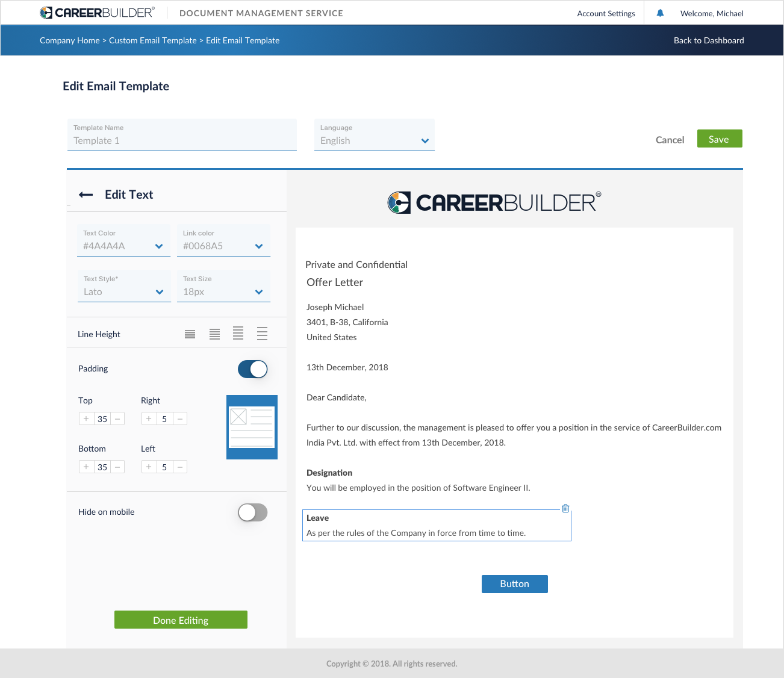Click 'Private and Confidential' text

click(356, 264)
